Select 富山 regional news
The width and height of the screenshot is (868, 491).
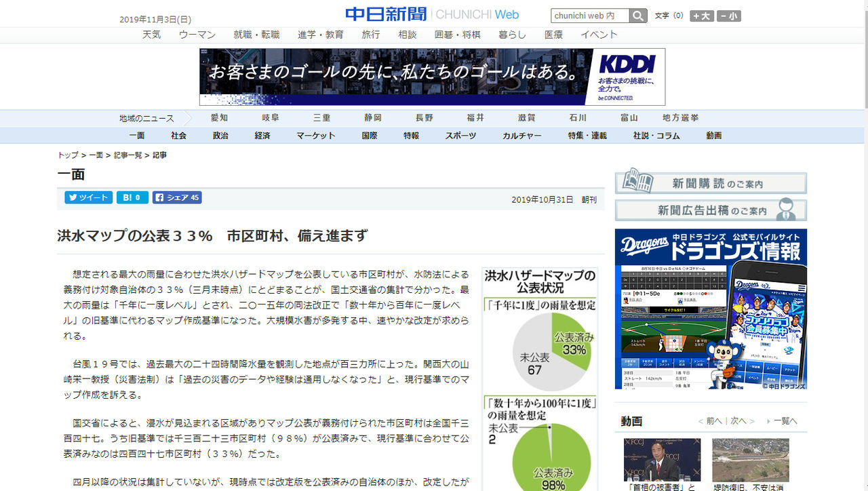(x=629, y=118)
